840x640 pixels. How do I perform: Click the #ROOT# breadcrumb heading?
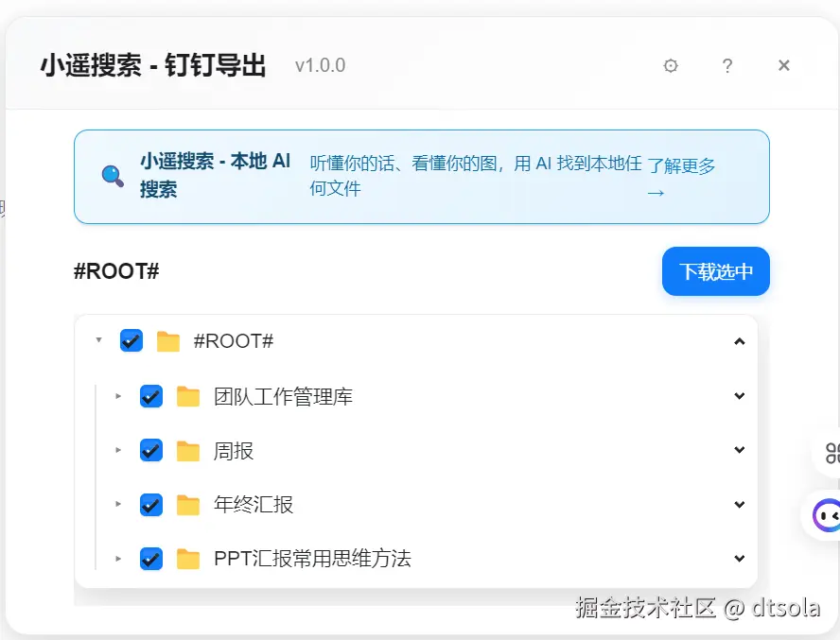tap(116, 271)
